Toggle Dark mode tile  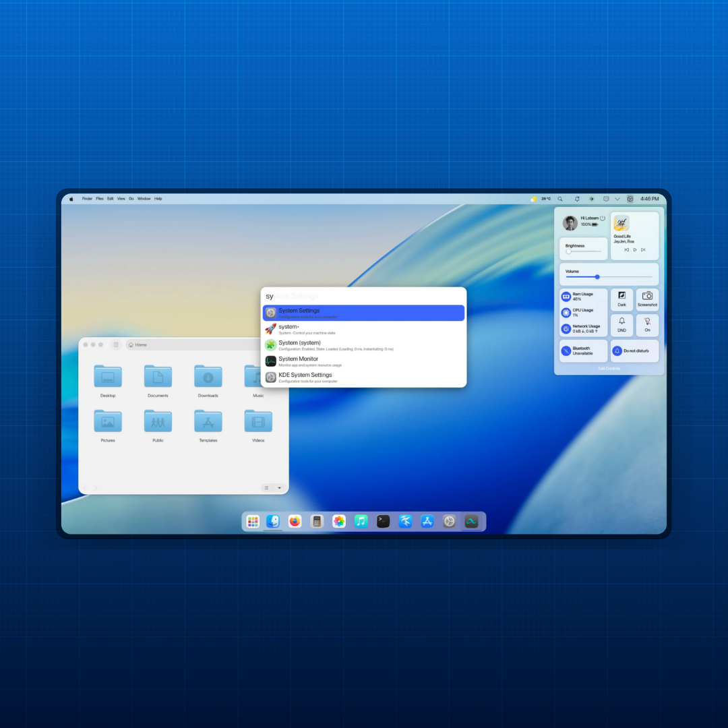tap(621, 299)
